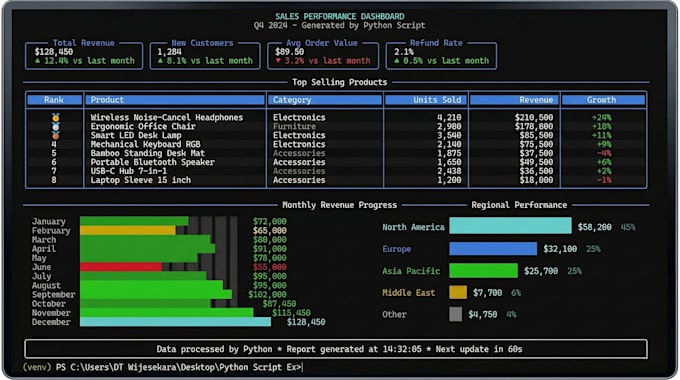The height and width of the screenshot is (380, 680).
Task: Click the bronze medal rank icon
Action: point(56,135)
